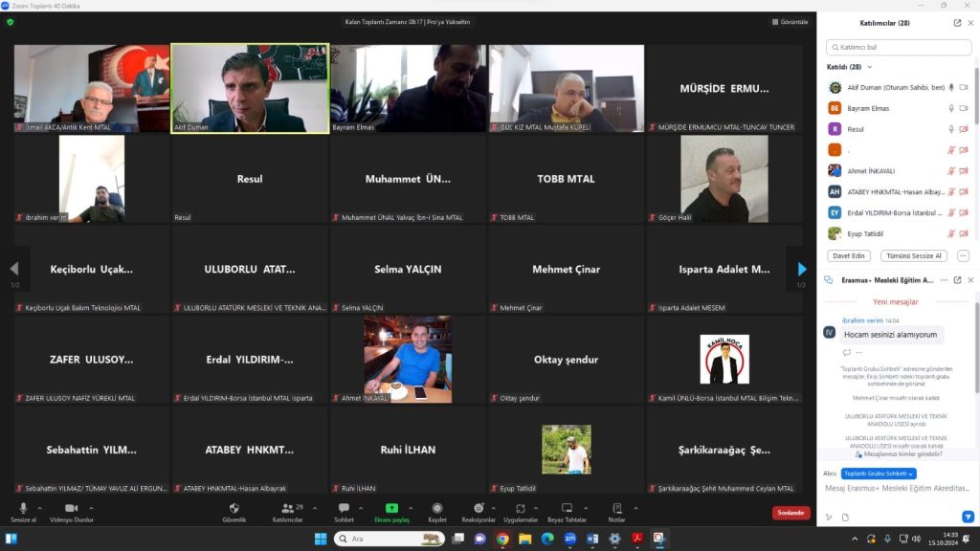980x551 pixels.
Task: Expand share options arrow beside Ekranı paylaş
Action: tap(411, 509)
